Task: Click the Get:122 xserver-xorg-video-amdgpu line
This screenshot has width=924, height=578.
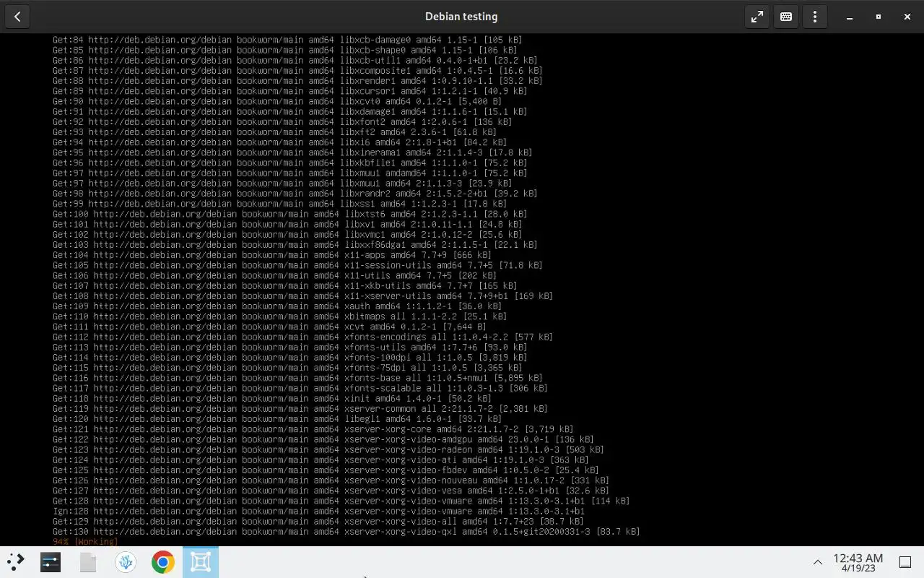Action: click(323, 439)
